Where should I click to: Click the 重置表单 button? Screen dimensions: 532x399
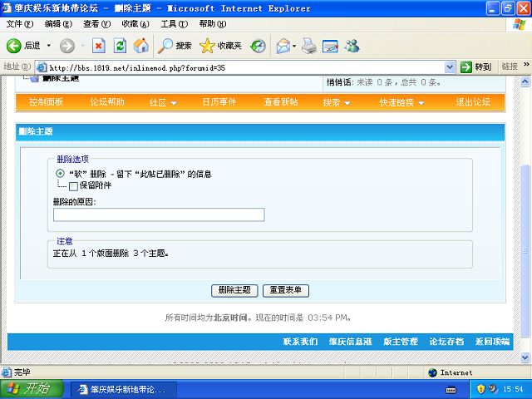pos(286,290)
